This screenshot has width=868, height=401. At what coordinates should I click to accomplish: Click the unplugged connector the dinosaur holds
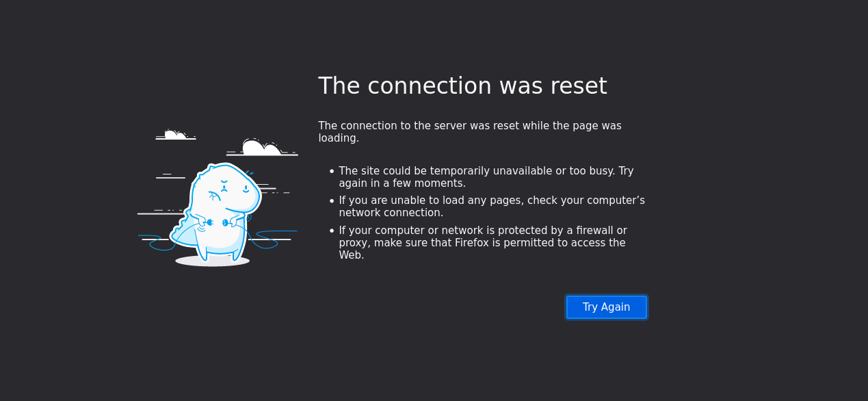(x=217, y=222)
